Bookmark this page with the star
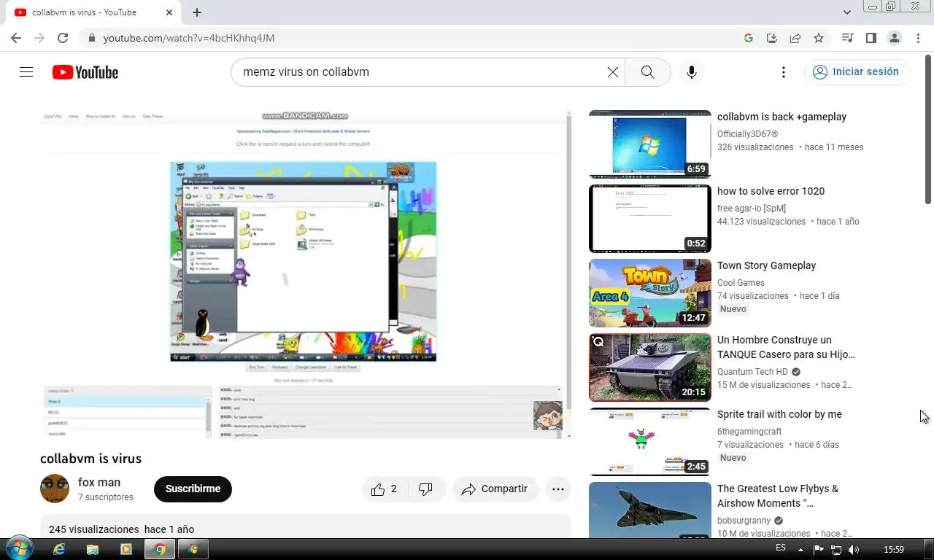 click(x=819, y=38)
